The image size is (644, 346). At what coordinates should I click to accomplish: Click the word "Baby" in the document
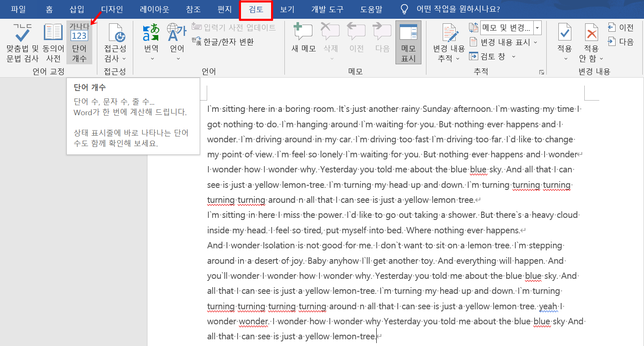point(317,261)
